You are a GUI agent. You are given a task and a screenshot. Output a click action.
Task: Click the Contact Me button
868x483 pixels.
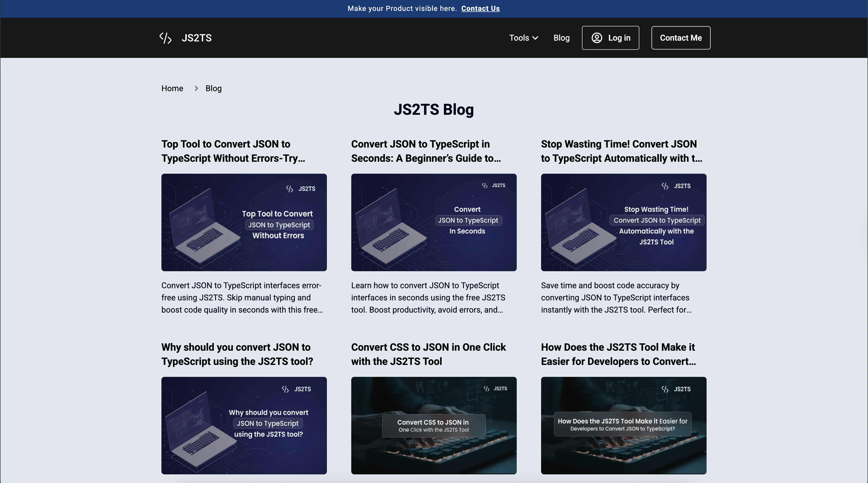(x=681, y=38)
